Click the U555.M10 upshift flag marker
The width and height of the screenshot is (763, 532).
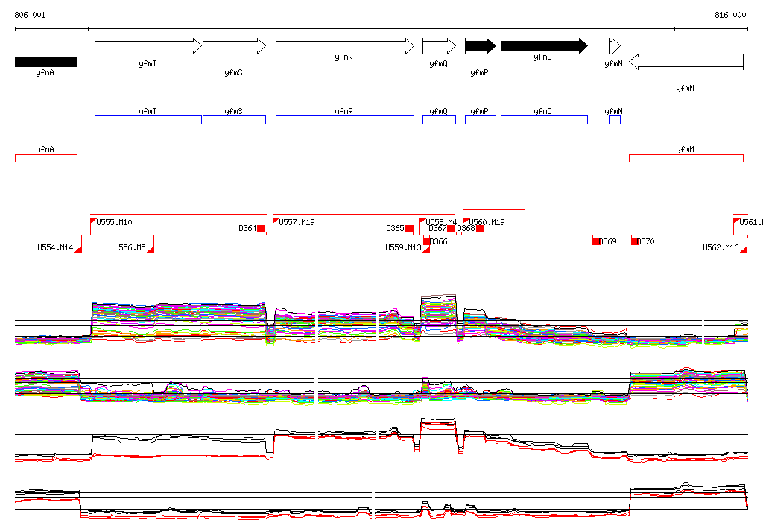93,221
